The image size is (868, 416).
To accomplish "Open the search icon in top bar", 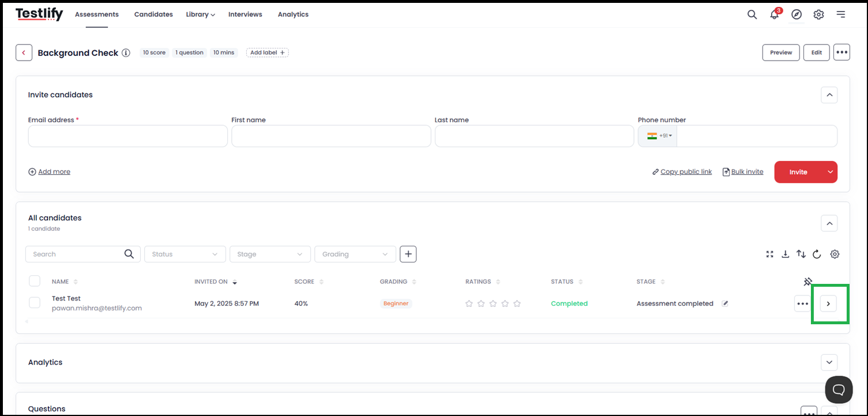I will tap(752, 14).
